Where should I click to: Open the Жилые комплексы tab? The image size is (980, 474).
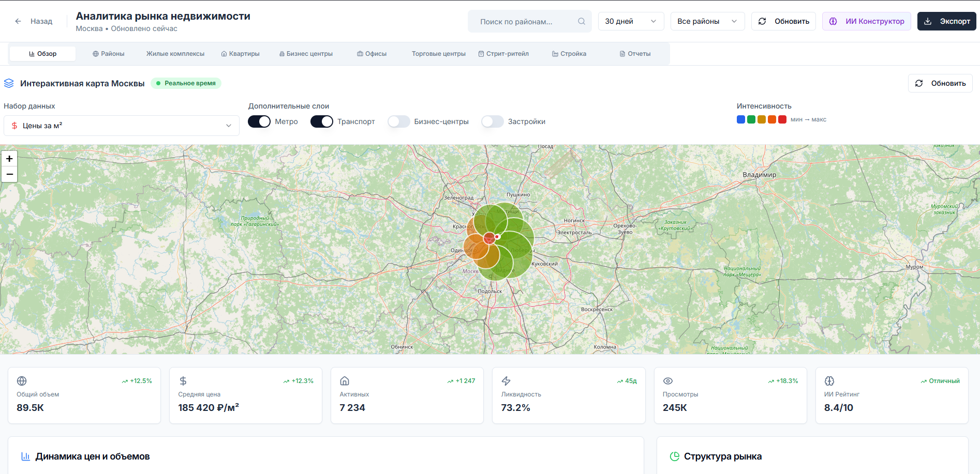point(175,54)
